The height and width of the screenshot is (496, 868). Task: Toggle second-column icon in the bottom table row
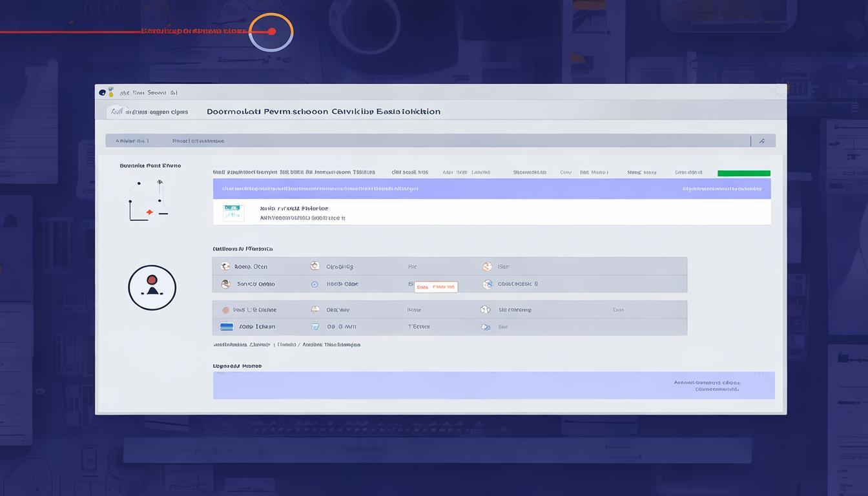[x=315, y=327]
